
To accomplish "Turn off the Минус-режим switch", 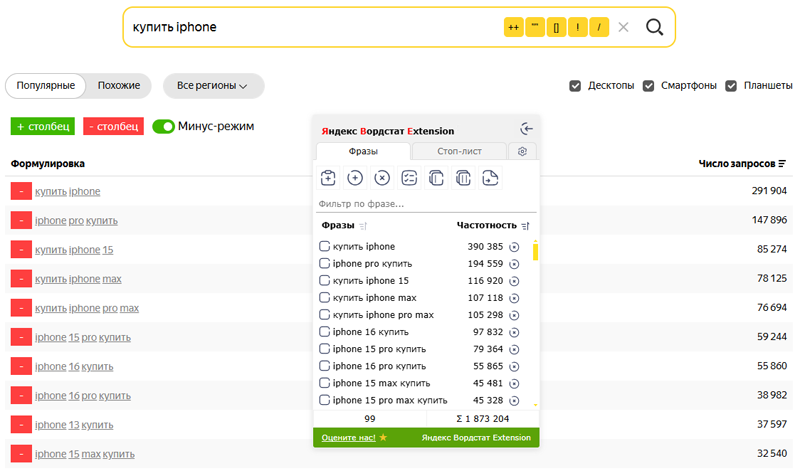I will [163, 126].
